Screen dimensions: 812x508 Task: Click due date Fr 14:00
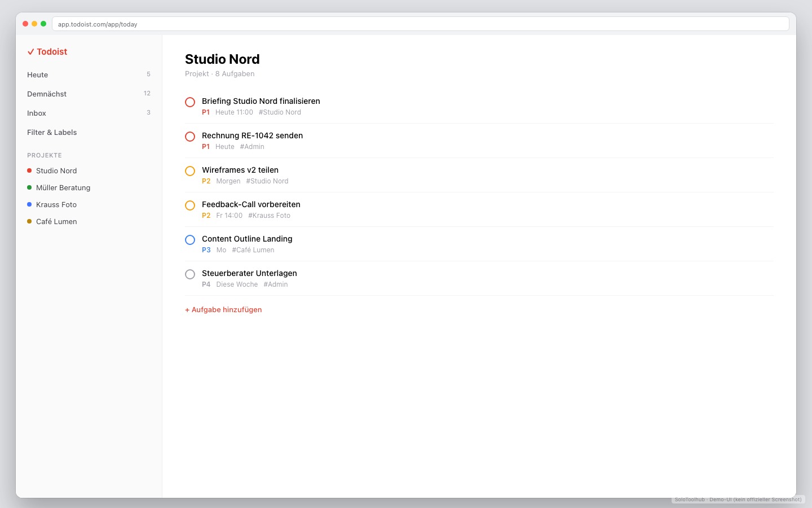point(230,216)
